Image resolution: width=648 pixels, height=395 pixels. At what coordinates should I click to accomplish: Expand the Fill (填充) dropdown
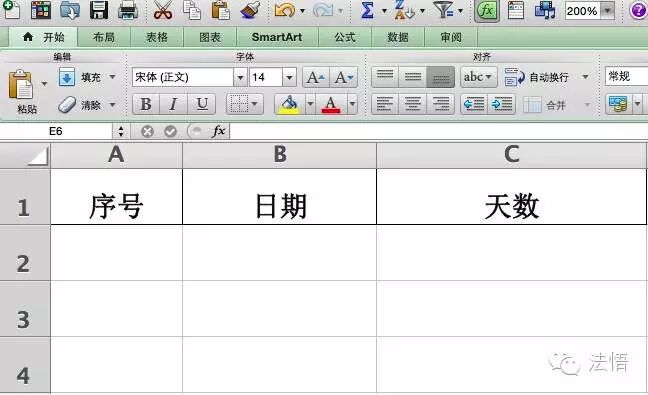click(112, 77)
